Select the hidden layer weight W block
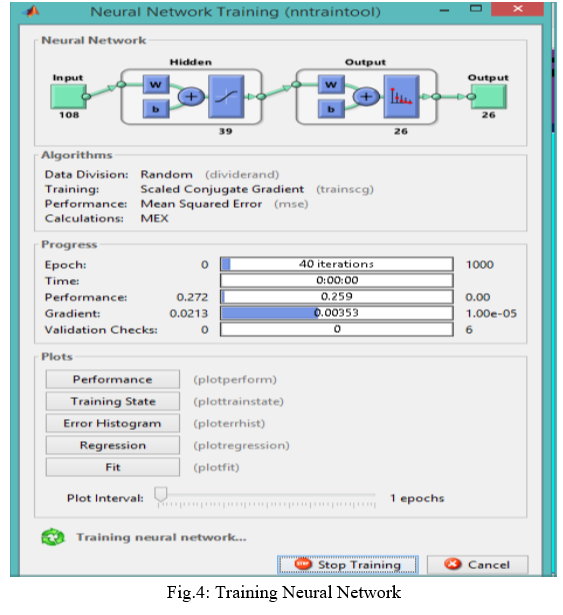This screenshot has width=563, height=615. 156,84
